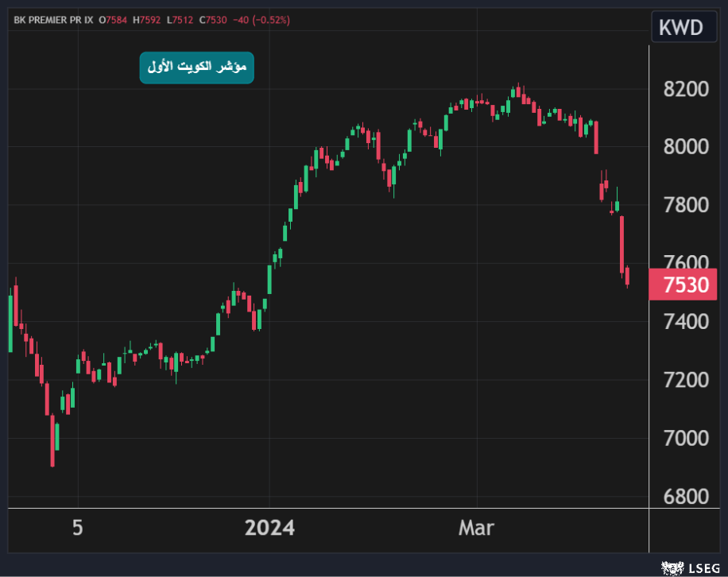Click the 2024 time axis label
Image resolution: width=728 pixels, height=577 pixels.
269,528
